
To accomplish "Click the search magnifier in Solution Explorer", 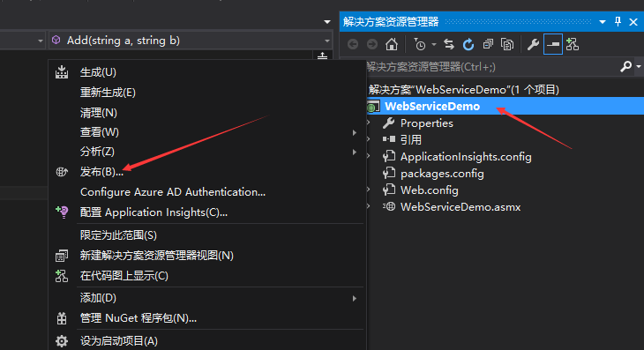I will coord(626,66).
